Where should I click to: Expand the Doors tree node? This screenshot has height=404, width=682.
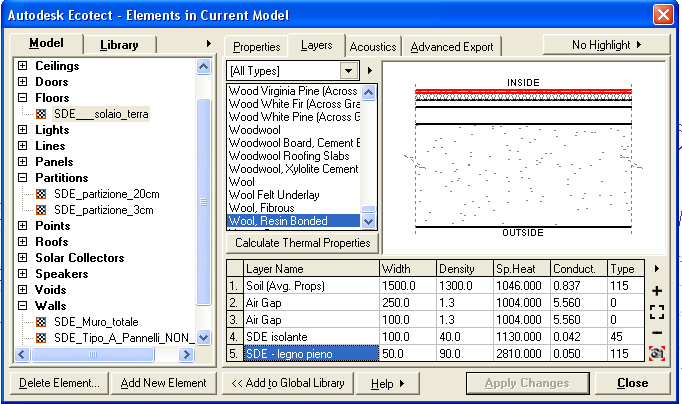[x=22, y=82]
